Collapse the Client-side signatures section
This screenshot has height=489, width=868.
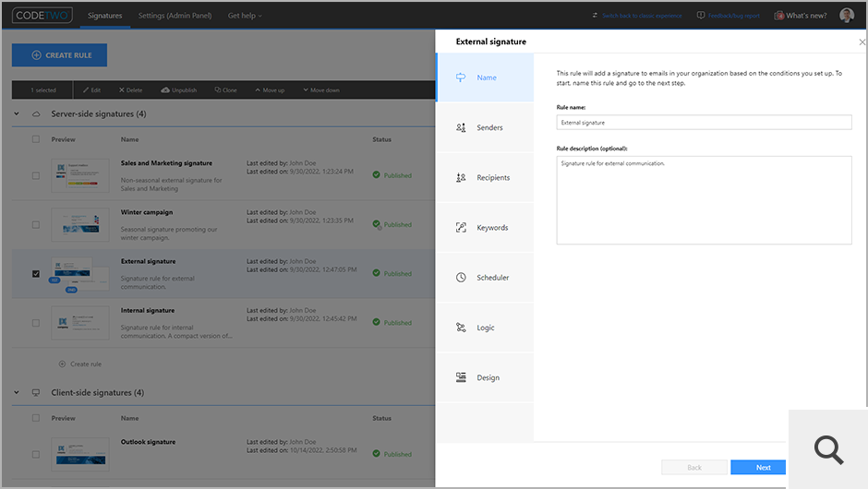(x=17, y=393)
